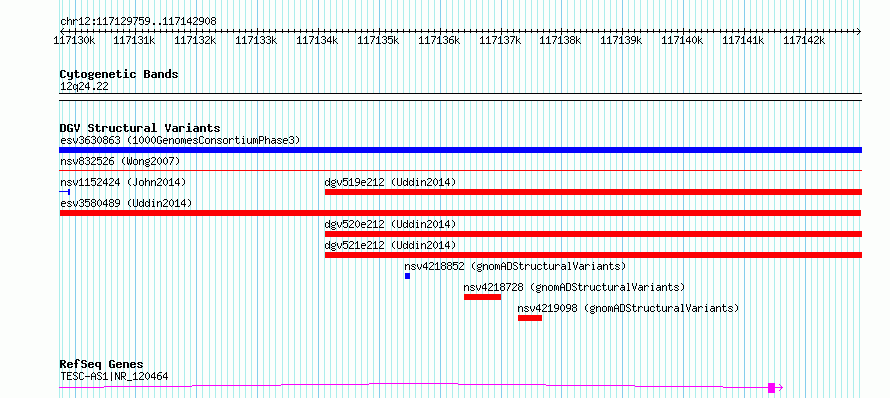Click the red esv3580489 variant bar

[x=460, y=213]
